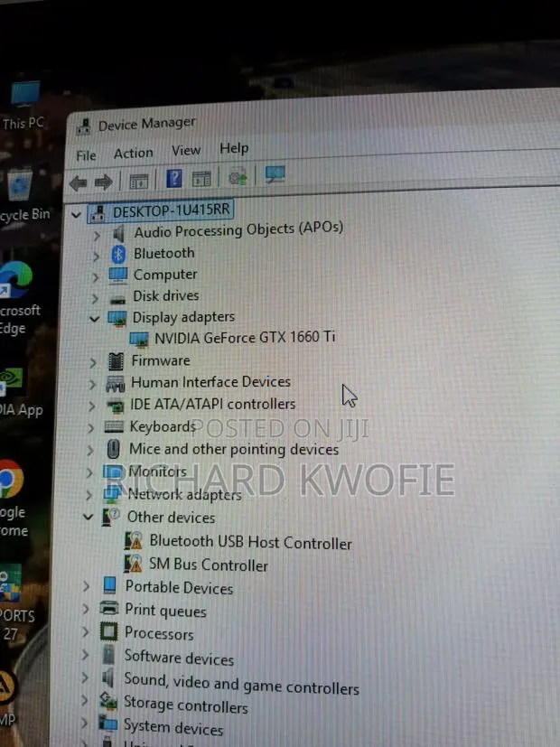This screenshot has height=747, width=560.
Task: Expand the Firmware category
Action: [93, 363]
